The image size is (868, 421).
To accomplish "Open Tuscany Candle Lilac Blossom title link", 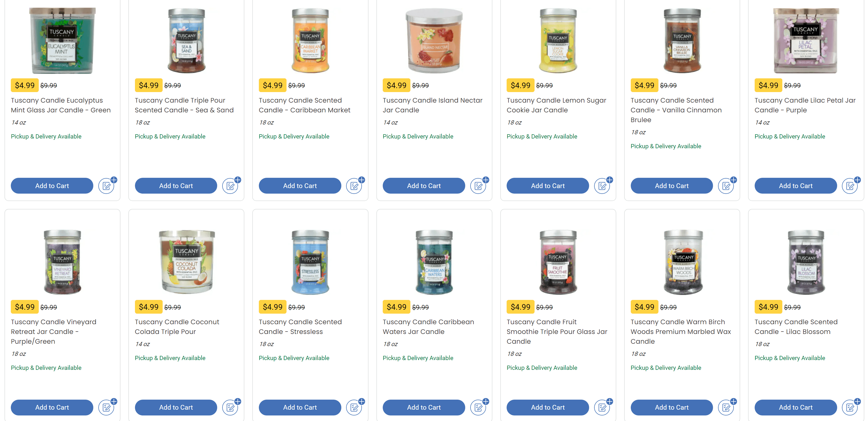I will (796, 327).
